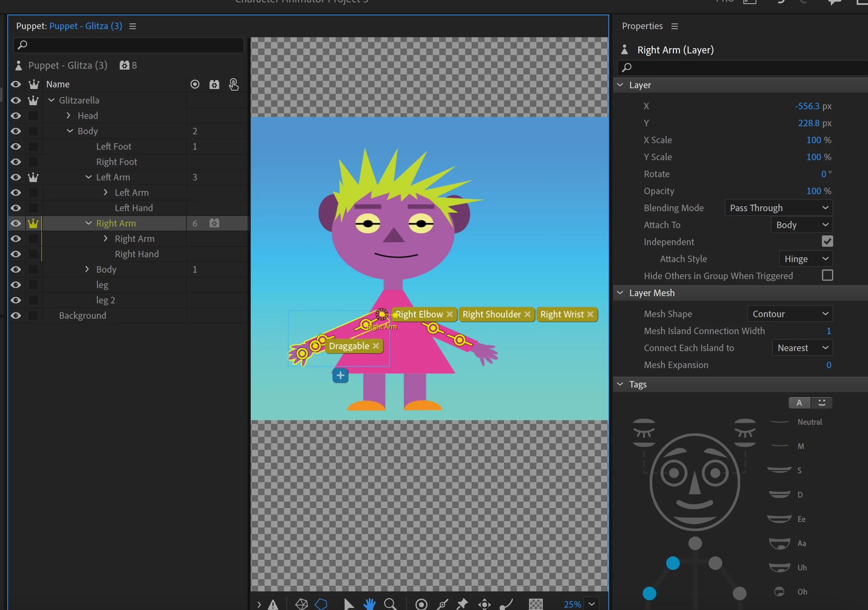
Task: Remove the Draggable tag
Action: pyautogui.click(x=376, y=346)
